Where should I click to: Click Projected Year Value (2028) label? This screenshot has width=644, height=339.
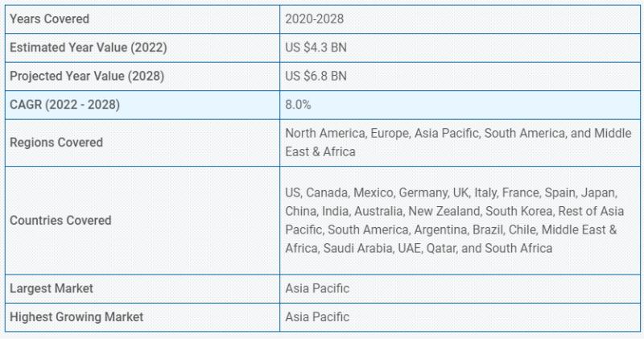(87, 76)
